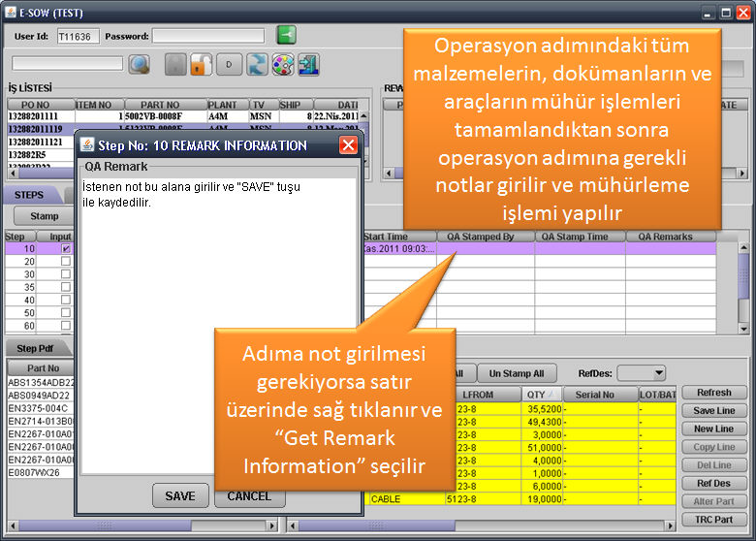Switch to the STEPS tab
This screenshot has height=541, width=756.
(x=29, y=195)
